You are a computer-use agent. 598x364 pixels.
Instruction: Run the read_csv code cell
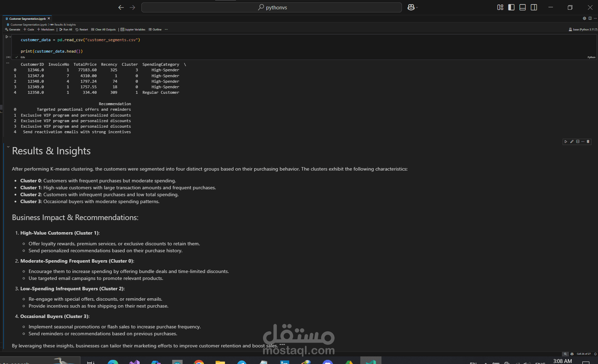(x=7, y=37)
